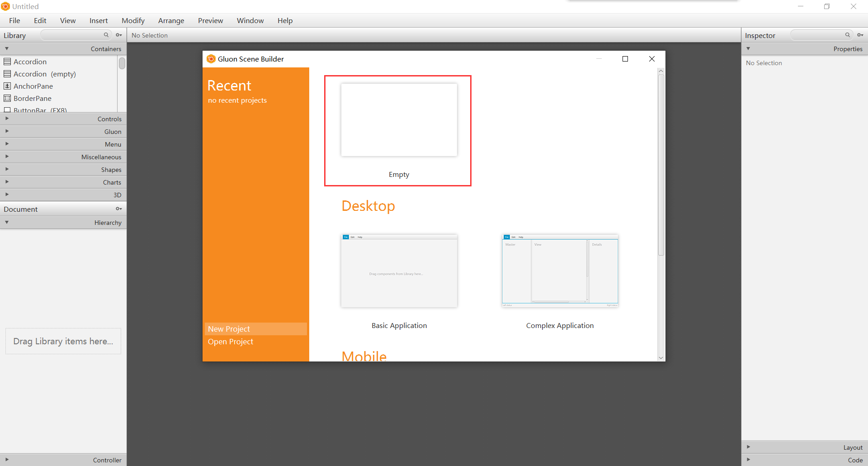Screen dimensions: 868x466
Task: Close the main Untitled window
Action: click(854, 6)
